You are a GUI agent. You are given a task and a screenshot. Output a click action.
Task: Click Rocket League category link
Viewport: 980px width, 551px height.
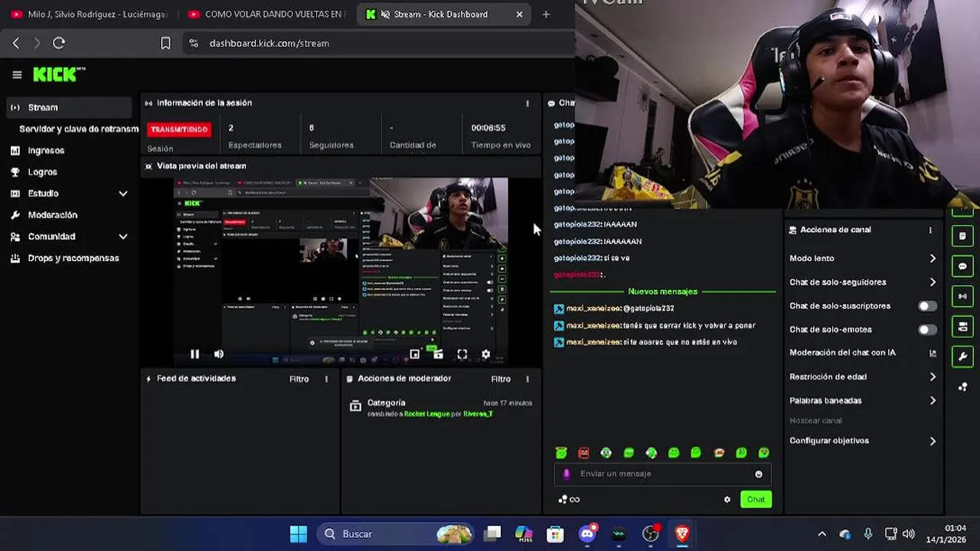click(426, 414)
